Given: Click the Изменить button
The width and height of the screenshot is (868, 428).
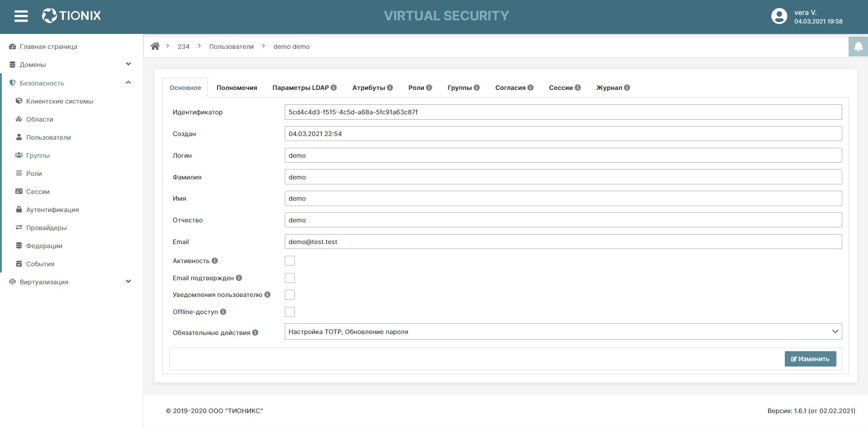Looking at the screenshot, I should coord(810,359).
